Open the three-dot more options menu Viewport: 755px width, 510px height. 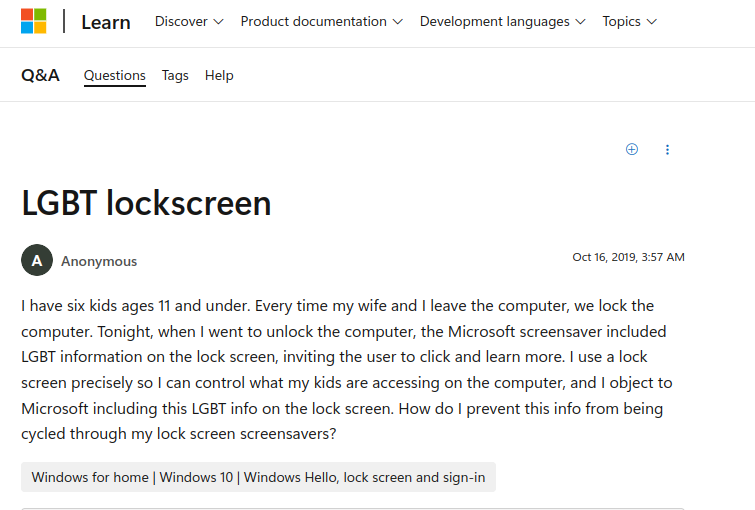[x=667, y=149]
